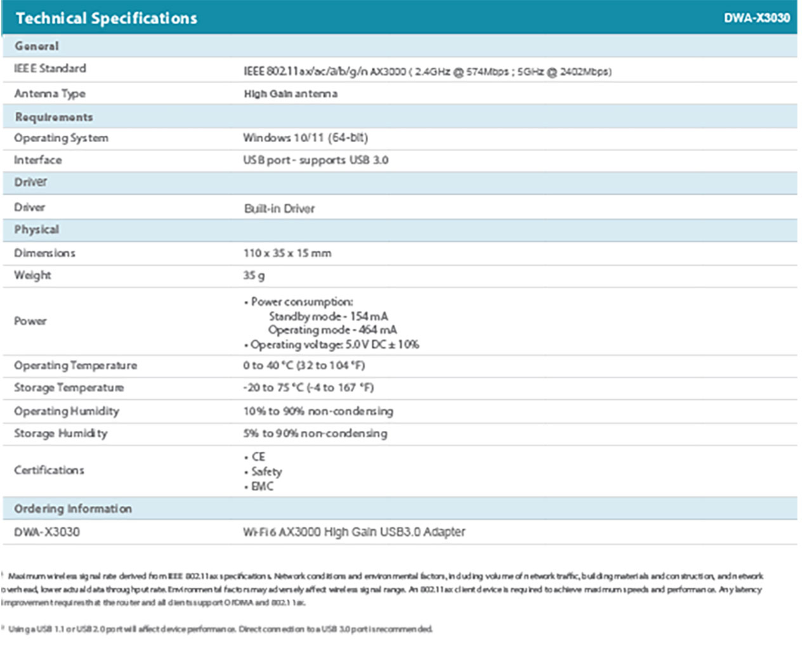This screenshot has height=660, width=812.
Task: Click the 10% to 90% non-condensing value
Action: click(x=318, y=411)
